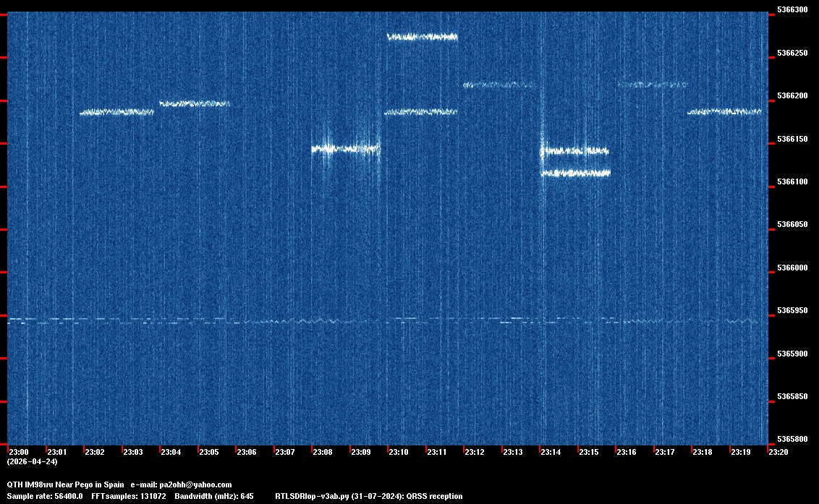Click the 23:17 time axis label
This screenshot has height=504, width=819.
point(665,452)
